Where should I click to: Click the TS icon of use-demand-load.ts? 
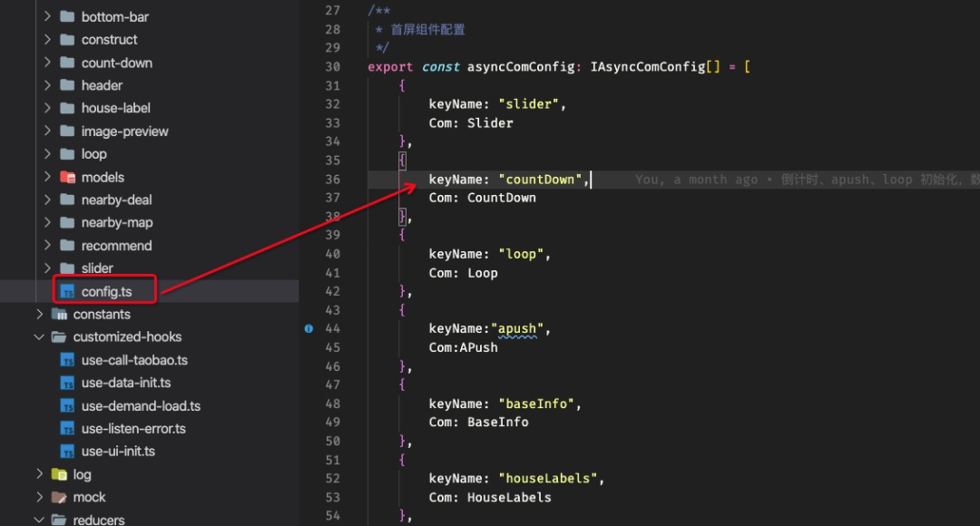67,406
